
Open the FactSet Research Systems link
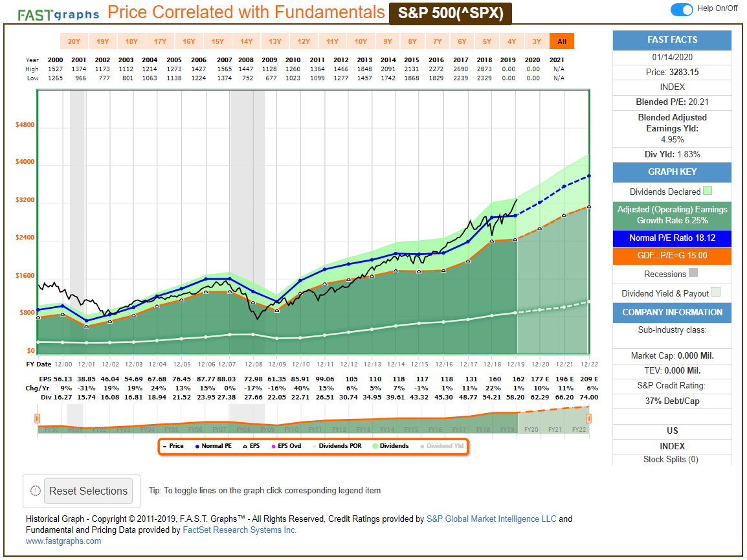coord(240,530)
